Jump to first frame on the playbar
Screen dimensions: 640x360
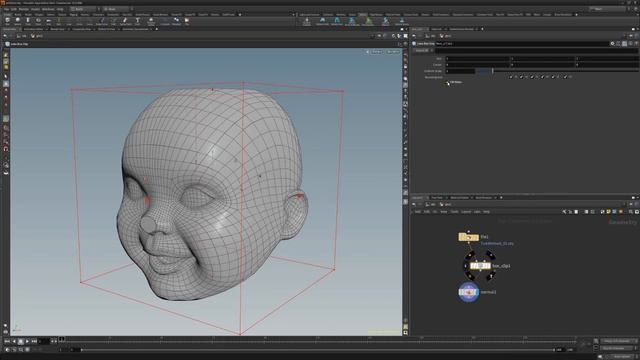point(7,341)
